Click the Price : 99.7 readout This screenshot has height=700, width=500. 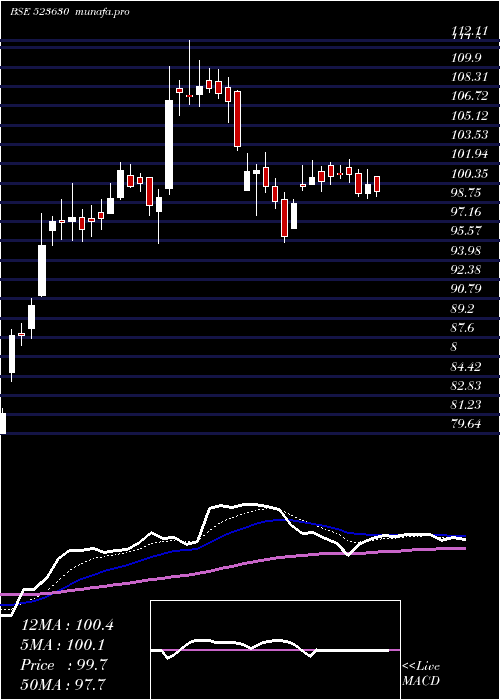[x=64, y=665]
